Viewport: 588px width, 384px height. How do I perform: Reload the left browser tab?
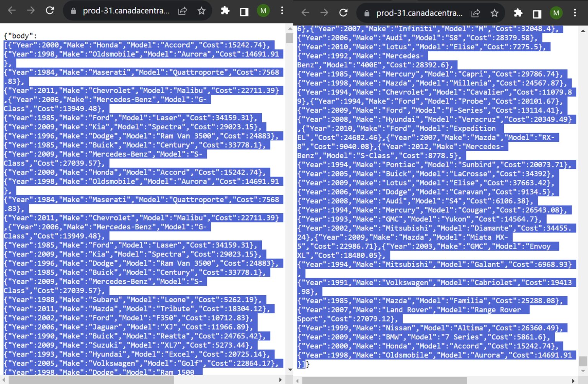pyautogui.click(x=50, y=11)
